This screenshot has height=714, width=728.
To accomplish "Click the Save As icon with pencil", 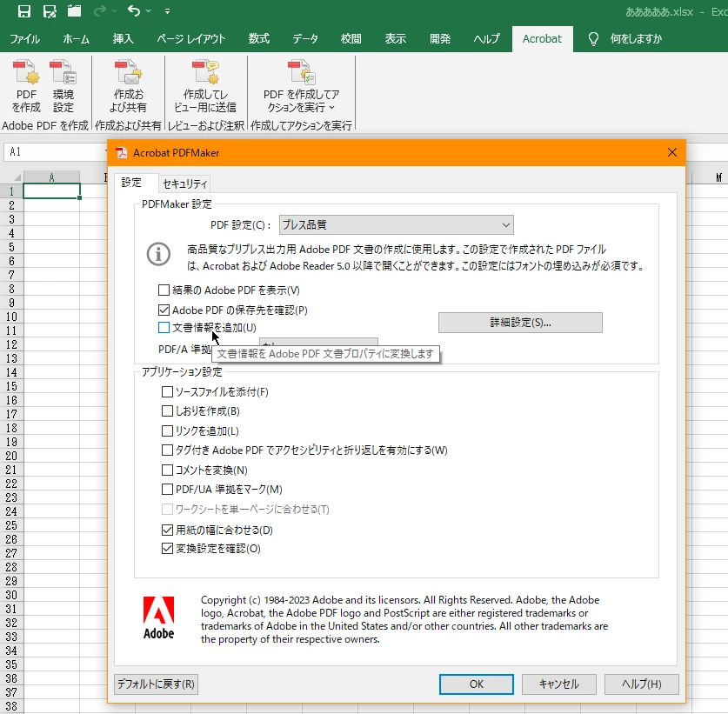I will (50, 10).
